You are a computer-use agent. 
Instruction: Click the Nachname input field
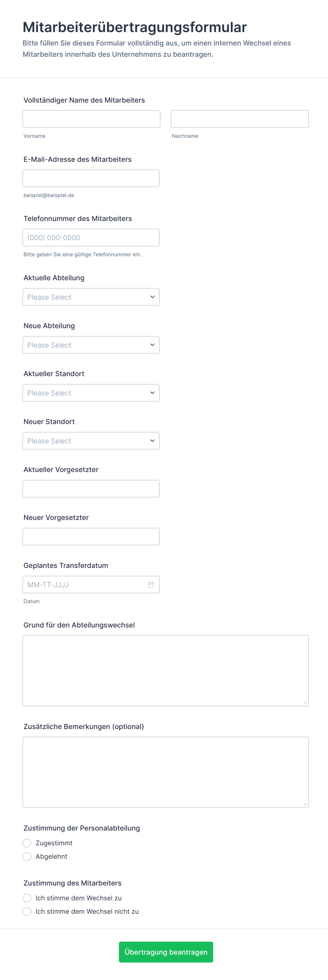click(x=239, y=119)
